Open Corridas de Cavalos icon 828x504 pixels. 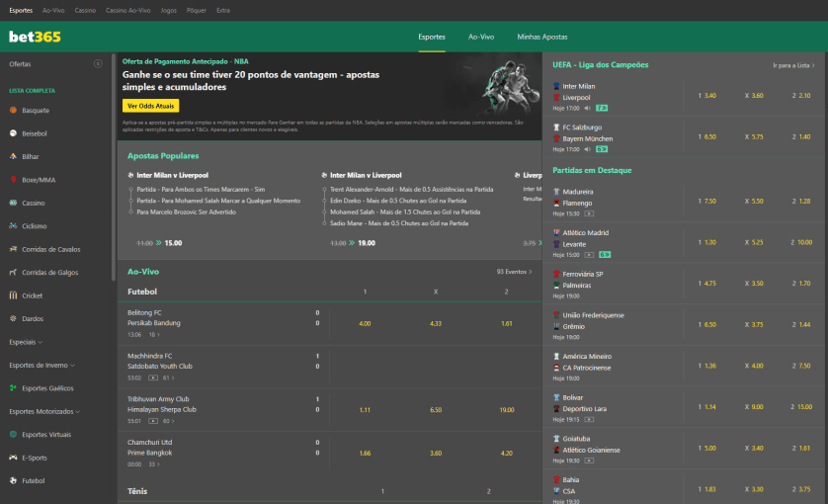pos(13,249)
